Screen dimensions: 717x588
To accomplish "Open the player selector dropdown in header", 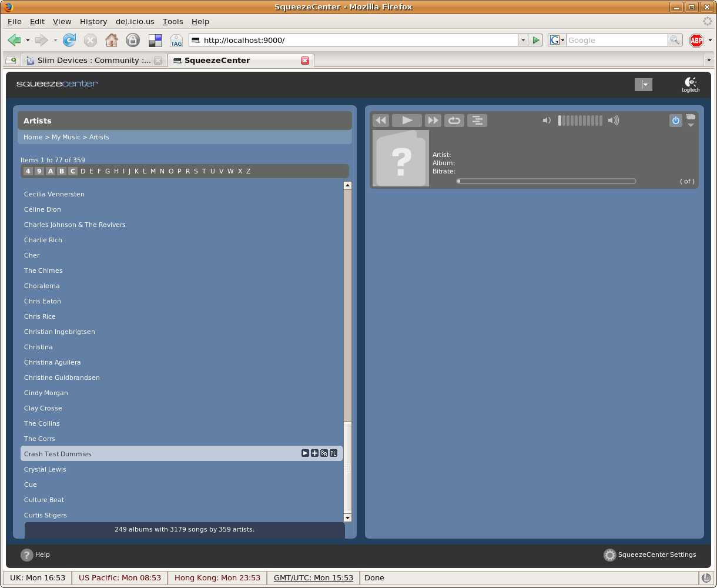I will [x=644, y=85].
